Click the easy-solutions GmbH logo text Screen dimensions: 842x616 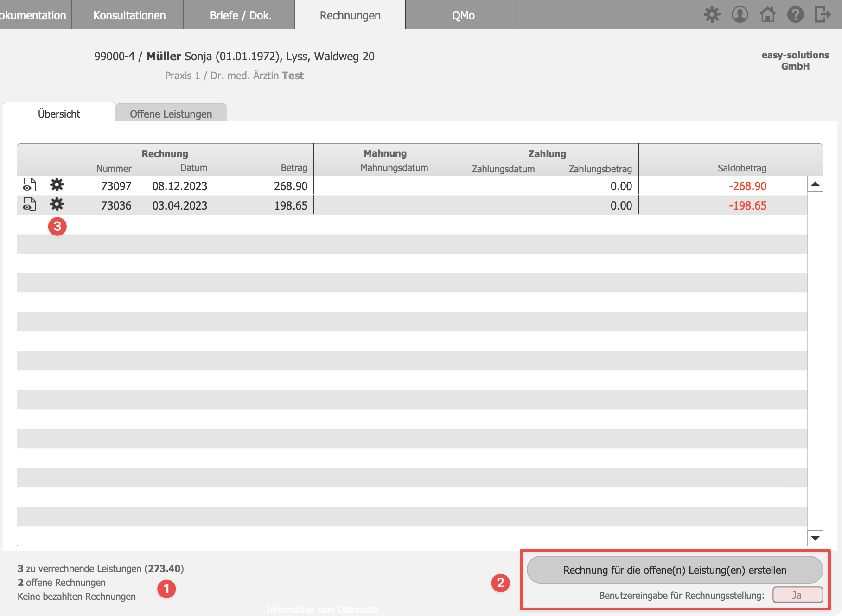(x=795, y=60)
